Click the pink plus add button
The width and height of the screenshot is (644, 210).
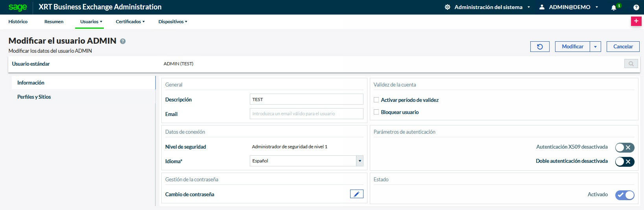[636, 21]
